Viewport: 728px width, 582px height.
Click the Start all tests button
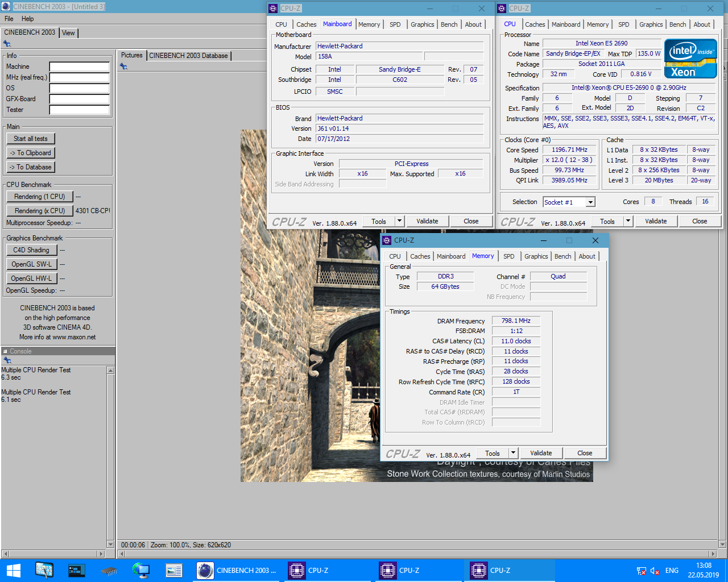coord(31,139)
